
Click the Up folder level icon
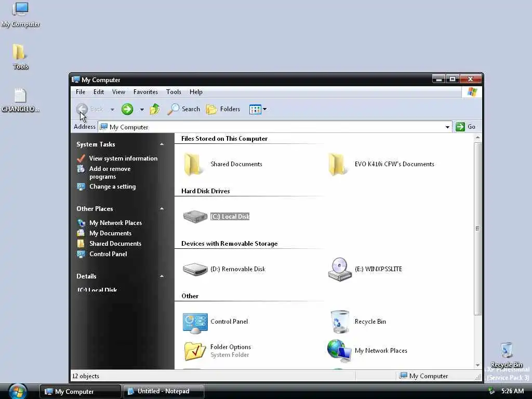[155, 109]
